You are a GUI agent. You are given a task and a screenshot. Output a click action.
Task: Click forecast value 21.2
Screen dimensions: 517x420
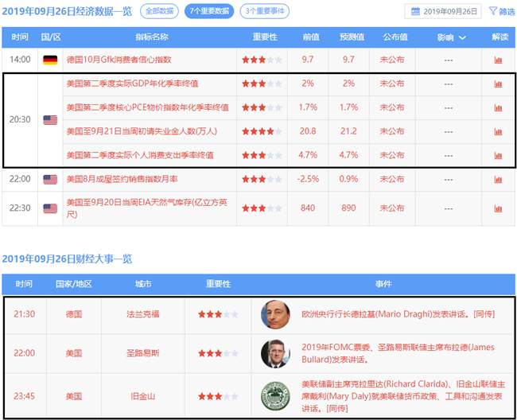(x=348, y=131)
